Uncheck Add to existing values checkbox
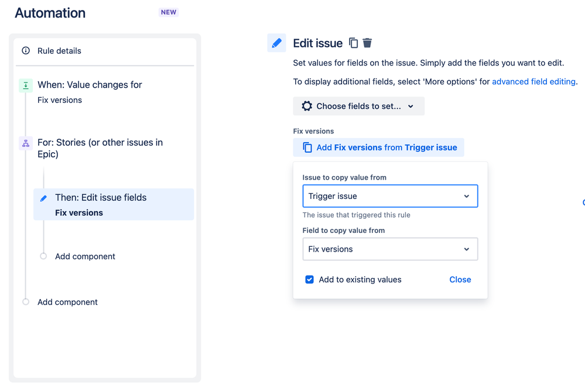The height and width of the screenshot is (392, 585). pos(309,280)
